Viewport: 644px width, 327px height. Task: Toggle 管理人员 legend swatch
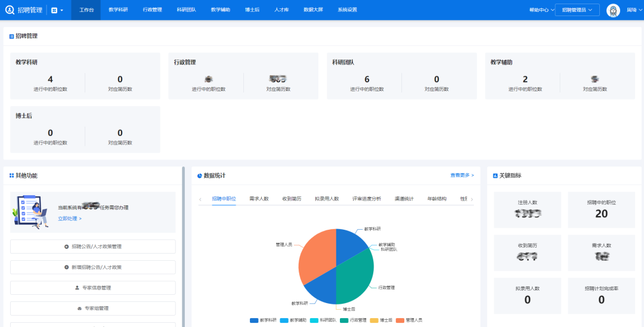tap(400, 320)
